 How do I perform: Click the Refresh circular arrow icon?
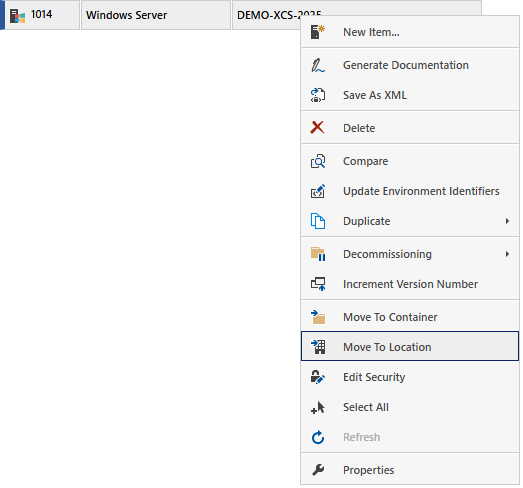(x=318, y=437)
